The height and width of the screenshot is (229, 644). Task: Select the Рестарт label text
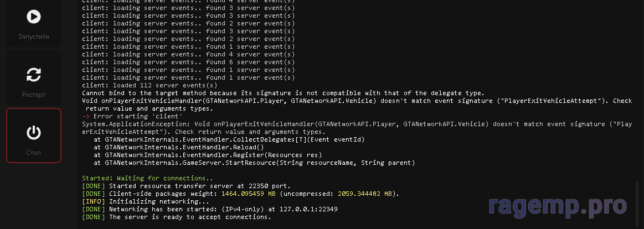point(34,95)
